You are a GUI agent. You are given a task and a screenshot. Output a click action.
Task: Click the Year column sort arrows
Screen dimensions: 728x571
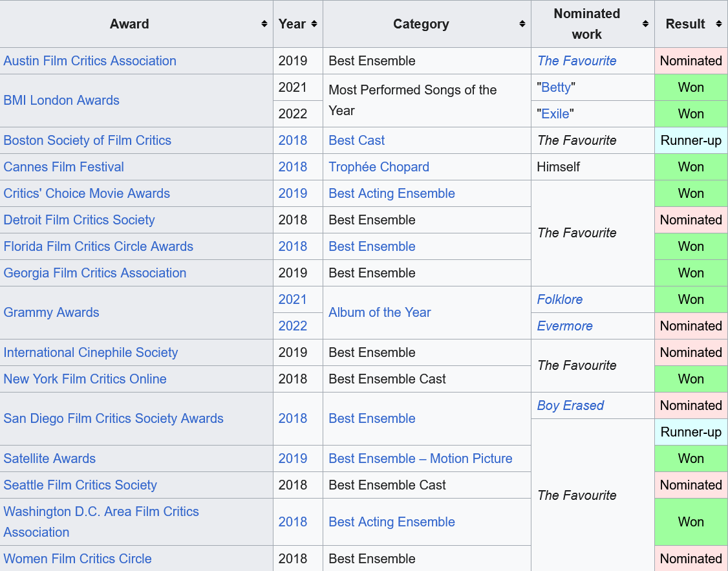(314, 24)
